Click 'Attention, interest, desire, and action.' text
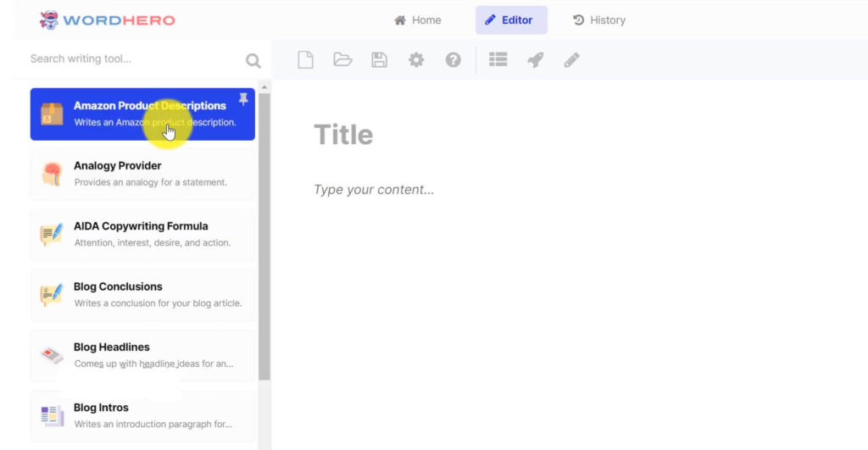This screenshot has height=450, width=868. pos(153,242)
